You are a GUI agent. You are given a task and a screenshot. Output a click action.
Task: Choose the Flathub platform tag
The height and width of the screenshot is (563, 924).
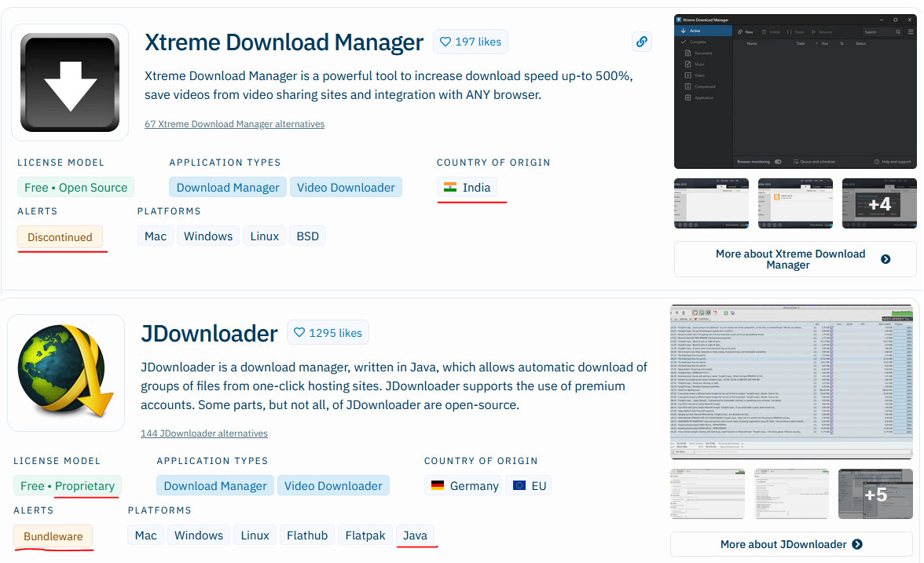pyautogui.click(x=307, y=536)
